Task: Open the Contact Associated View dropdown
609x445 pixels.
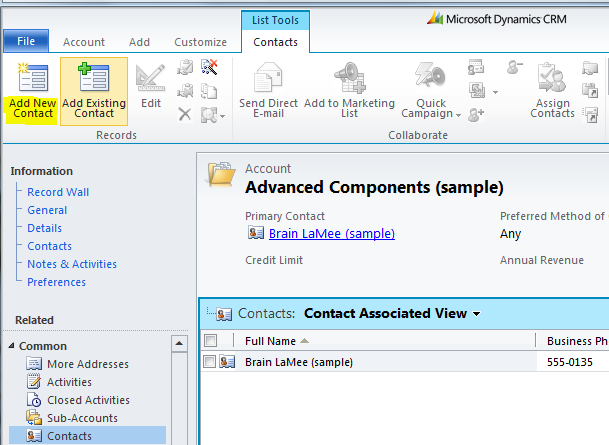Action: tap(476, 314)
